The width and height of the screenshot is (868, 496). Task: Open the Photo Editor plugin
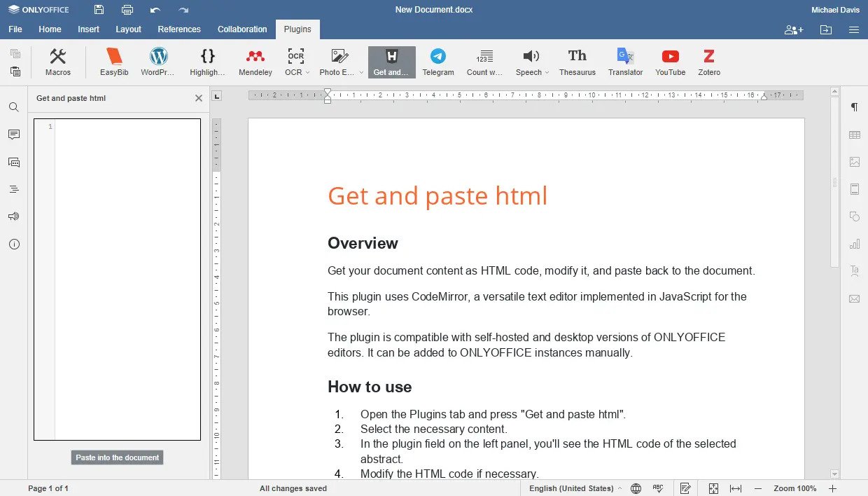(x=339, y=62)
